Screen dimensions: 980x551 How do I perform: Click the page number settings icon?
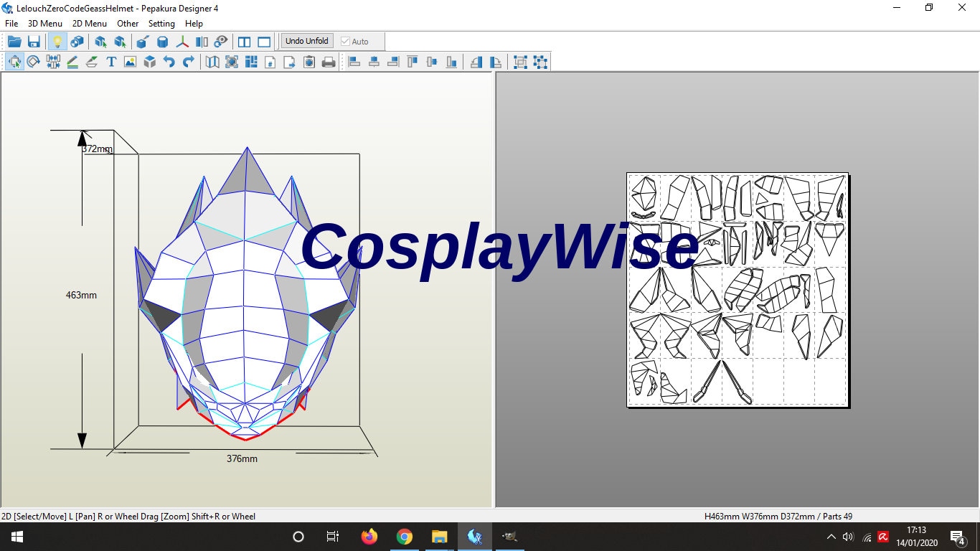(x=270, y=62)
